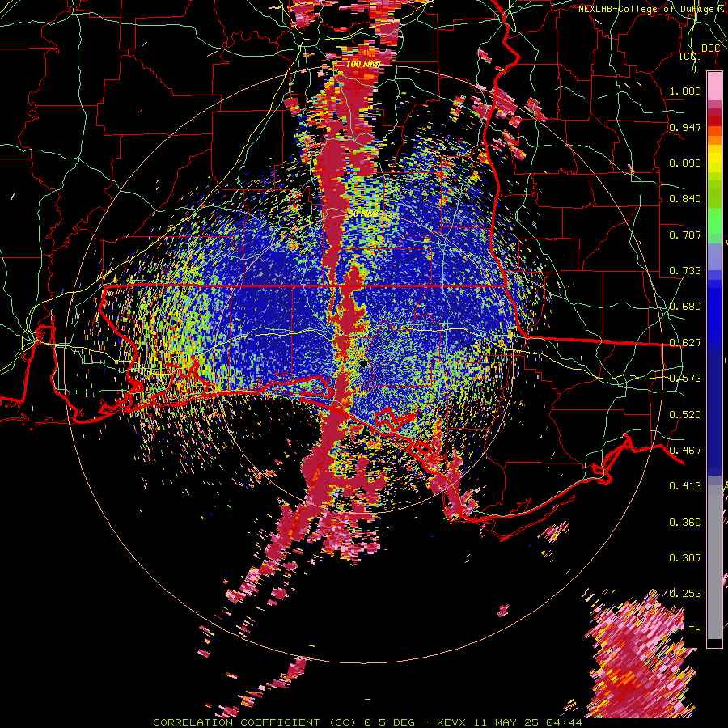The width and height of the screenshot is (728, 728).
Task: Select the 0.840 legend value
Action: 685,199
